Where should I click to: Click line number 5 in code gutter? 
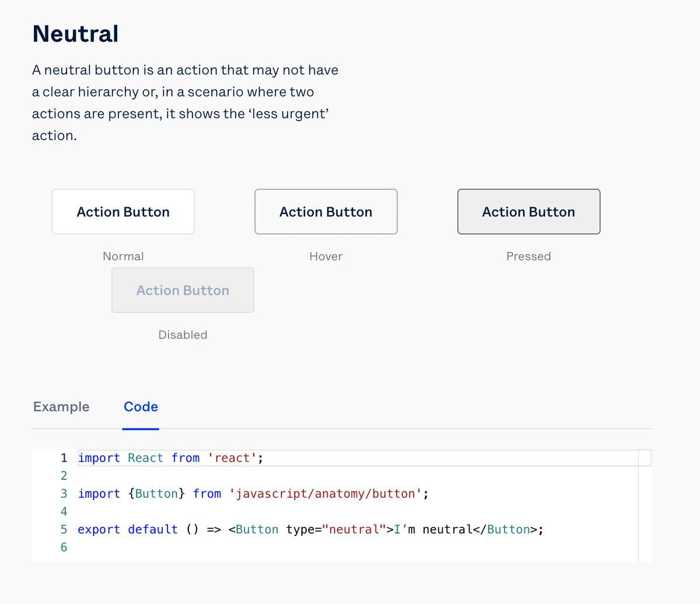tap(64, 529)
